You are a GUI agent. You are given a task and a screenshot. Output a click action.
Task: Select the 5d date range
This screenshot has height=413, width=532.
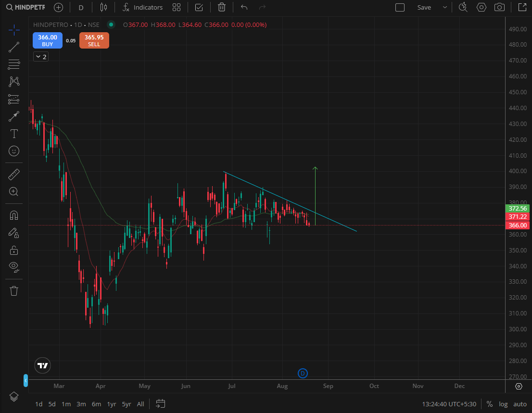(x=52, y=404)
